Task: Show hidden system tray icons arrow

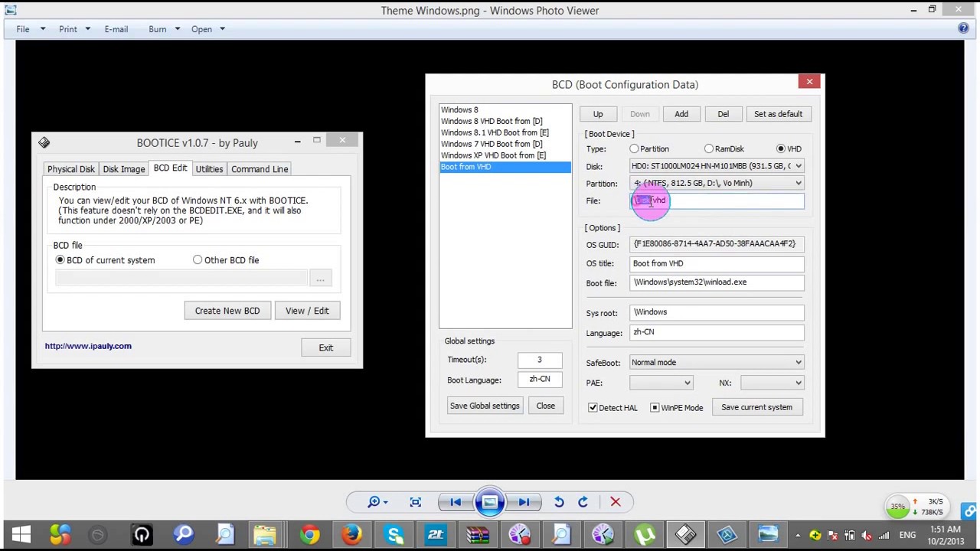Action: (x=798, y=535)
